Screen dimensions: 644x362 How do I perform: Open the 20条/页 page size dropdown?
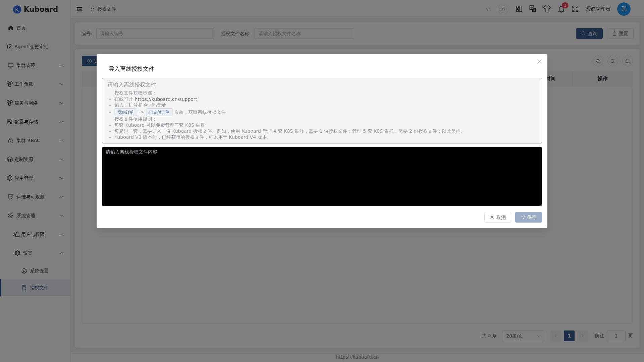tap(523, 336)
